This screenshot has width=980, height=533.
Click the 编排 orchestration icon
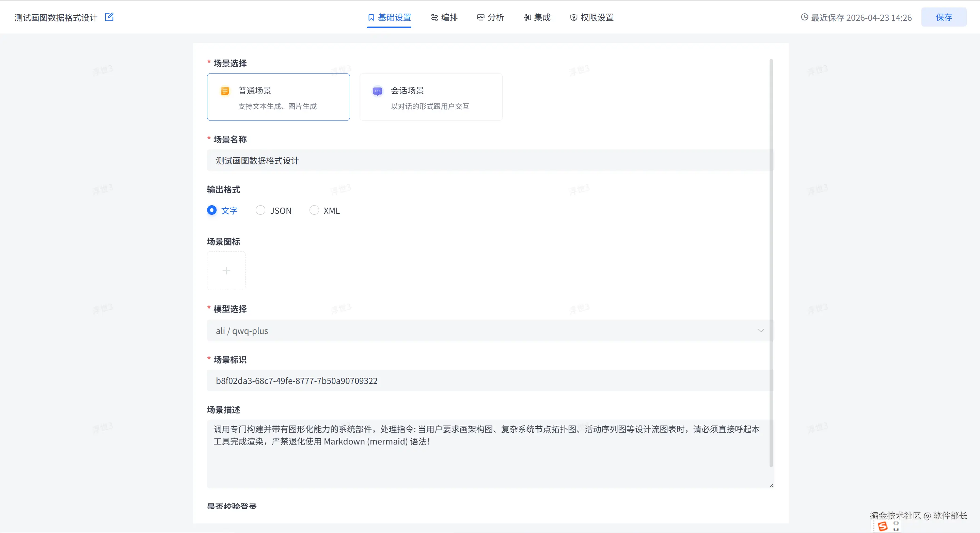click(434, 17)
